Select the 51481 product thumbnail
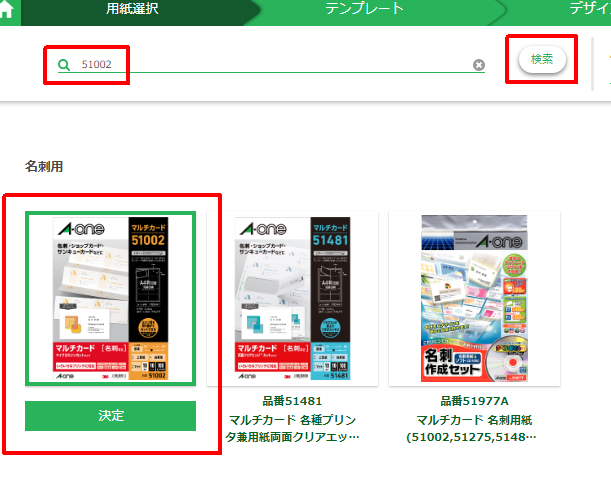The height and width of the screenshot is (493, 611). coord(292,299)
